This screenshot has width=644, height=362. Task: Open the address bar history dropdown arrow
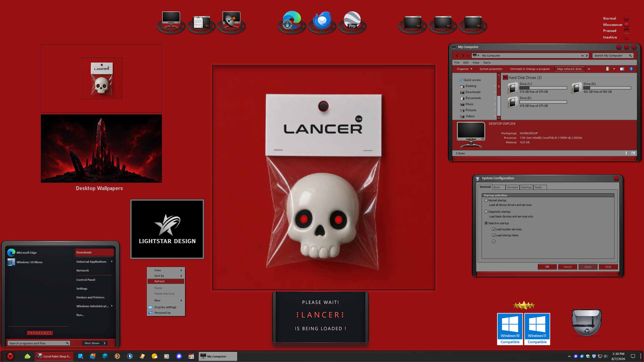[x=582, y=56]
